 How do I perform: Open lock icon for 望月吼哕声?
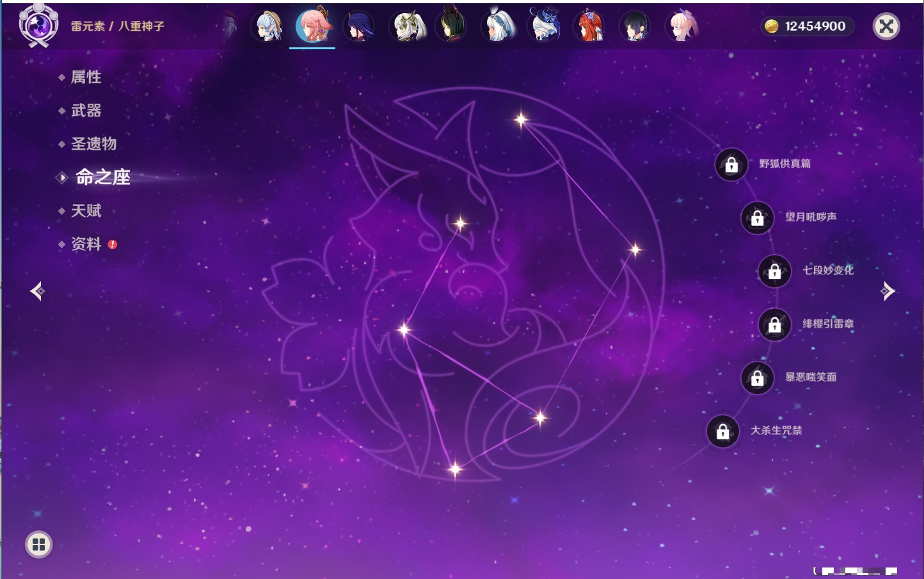758,218
